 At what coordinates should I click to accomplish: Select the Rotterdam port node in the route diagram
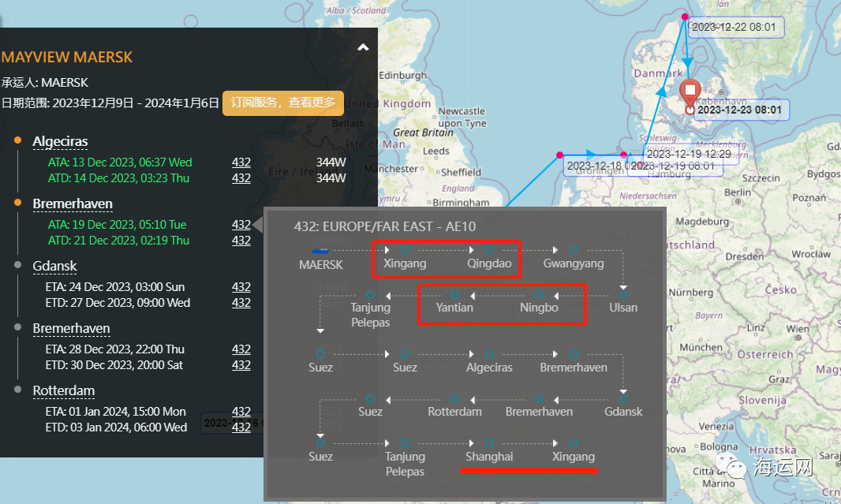455,398
